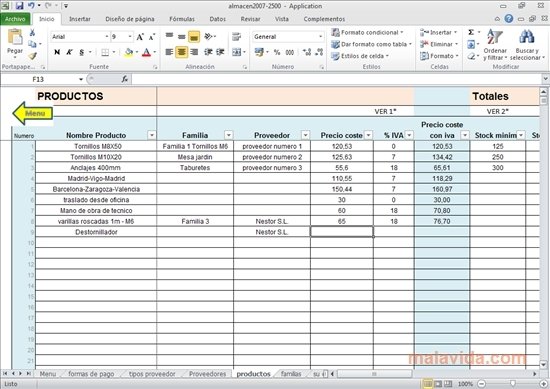Click Buscar y seleccionar binoculars icon

click(526, 37)
